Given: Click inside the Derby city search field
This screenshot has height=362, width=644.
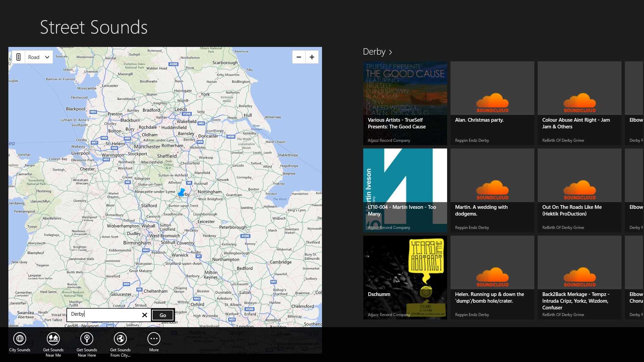Looking at the screenshot, I should (104, 314).
